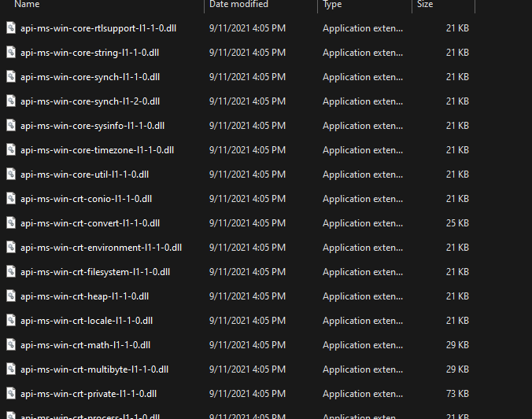Select file name api-ms-win-core-timezone-l1-1-0.dll
This screenshot has width=532, height=419.
click(x=97, y=150)
